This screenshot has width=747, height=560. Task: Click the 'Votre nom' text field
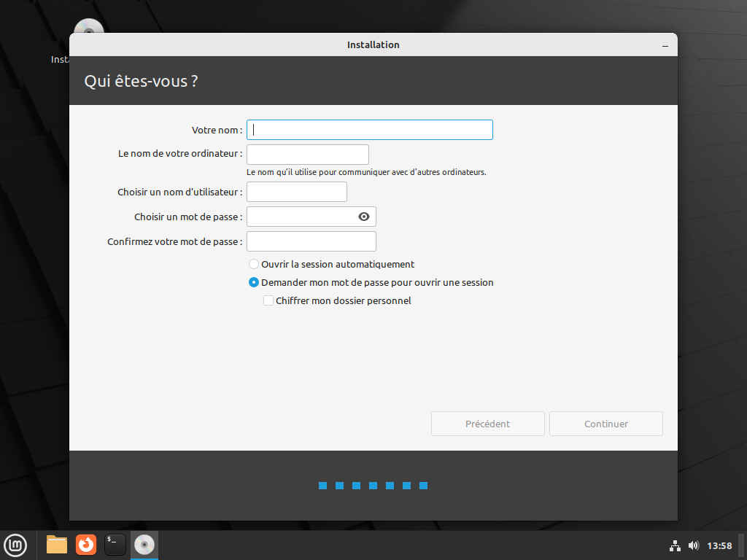click(x=369, y=129)
